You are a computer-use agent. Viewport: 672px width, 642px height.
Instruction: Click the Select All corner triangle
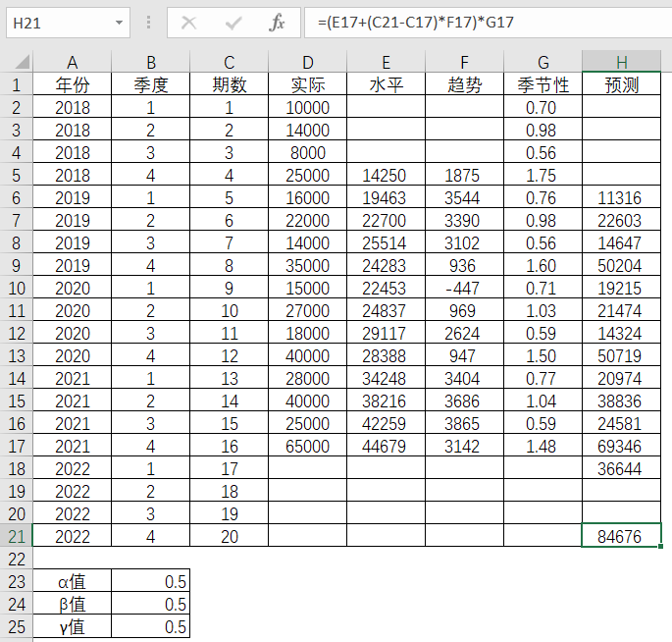(x=16, y=62)
